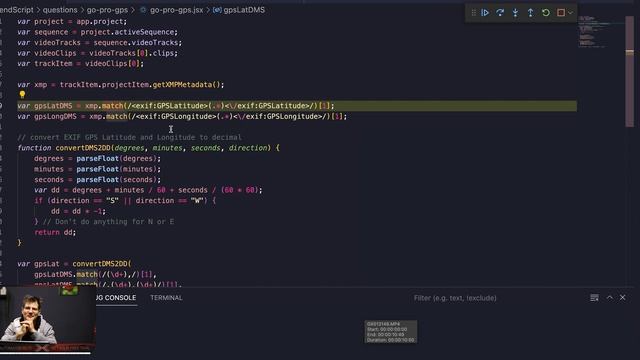The image size is (640, 360).
Task: Open the dropdown beside the Stop button
Action: tap(571, 13)
